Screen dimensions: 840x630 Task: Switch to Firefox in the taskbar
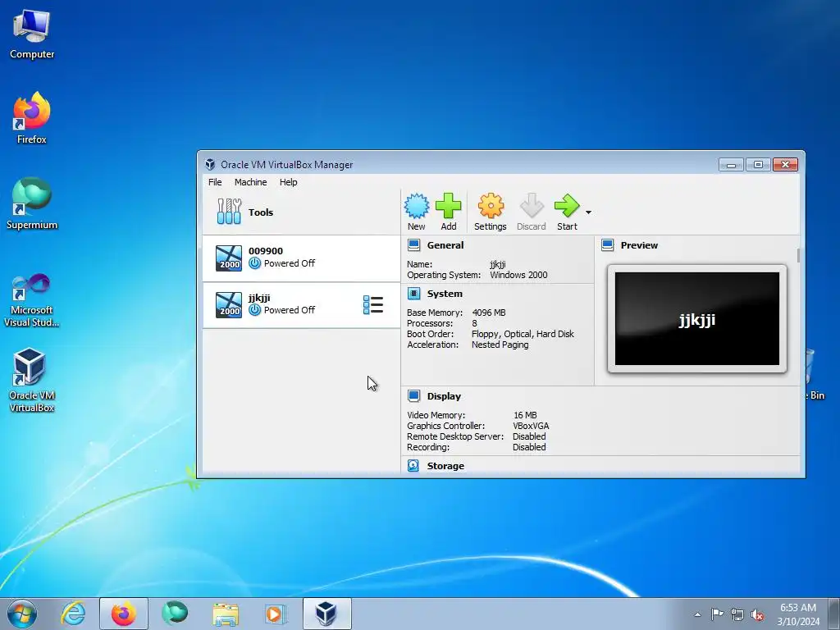click(123, 614)
